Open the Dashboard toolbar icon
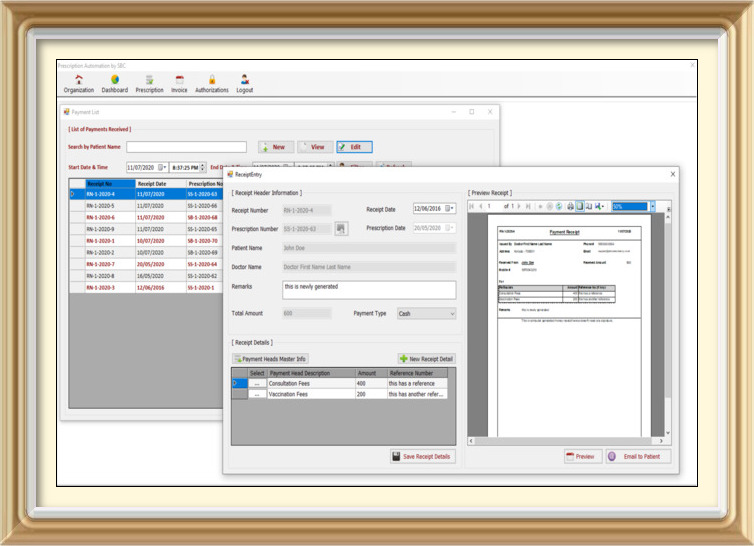Image resolution: width=754 pixels, height=546 pixels. 115,80
